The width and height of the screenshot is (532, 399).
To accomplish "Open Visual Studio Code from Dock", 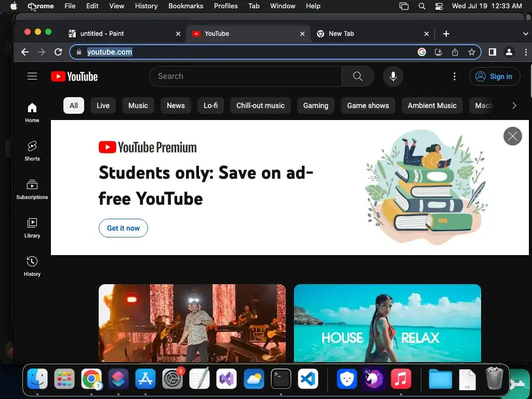I will 308,379.
